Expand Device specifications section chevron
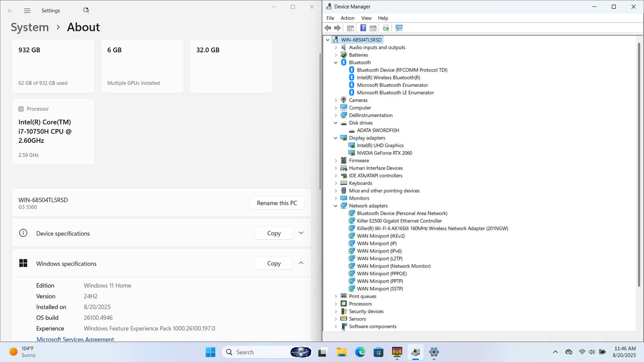Screen dimensions: 644x362 tap(301, 233)
